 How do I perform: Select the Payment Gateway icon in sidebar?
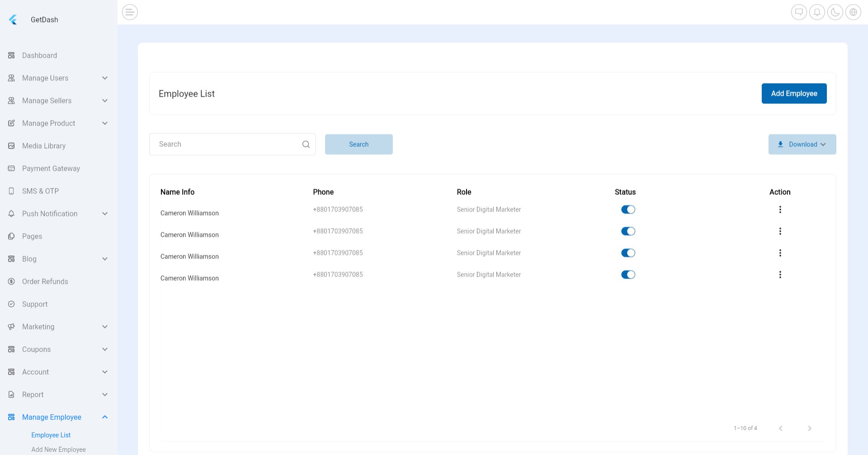point(11,168)
